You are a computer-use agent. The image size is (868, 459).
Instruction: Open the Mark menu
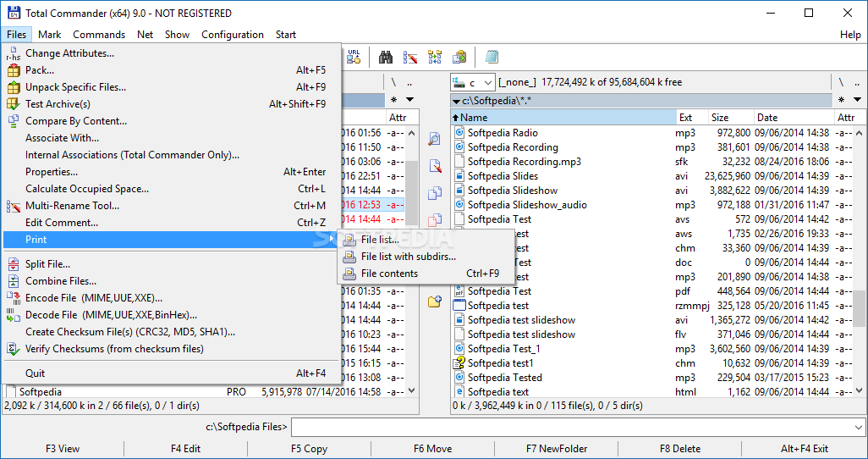coord(49,35)
